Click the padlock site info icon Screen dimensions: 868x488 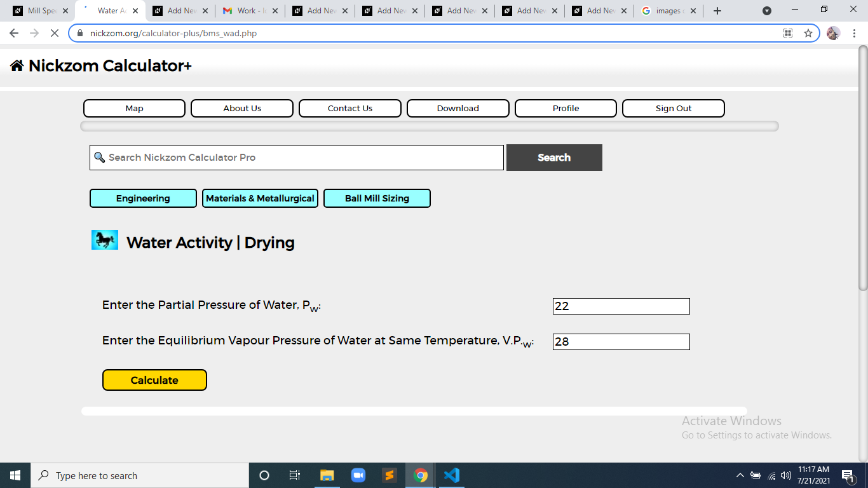80,33
